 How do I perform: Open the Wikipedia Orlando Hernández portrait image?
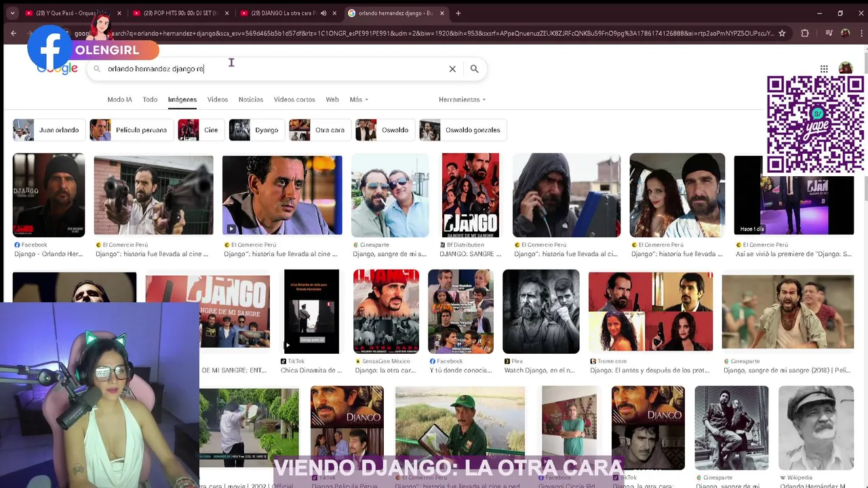point(816,428)
